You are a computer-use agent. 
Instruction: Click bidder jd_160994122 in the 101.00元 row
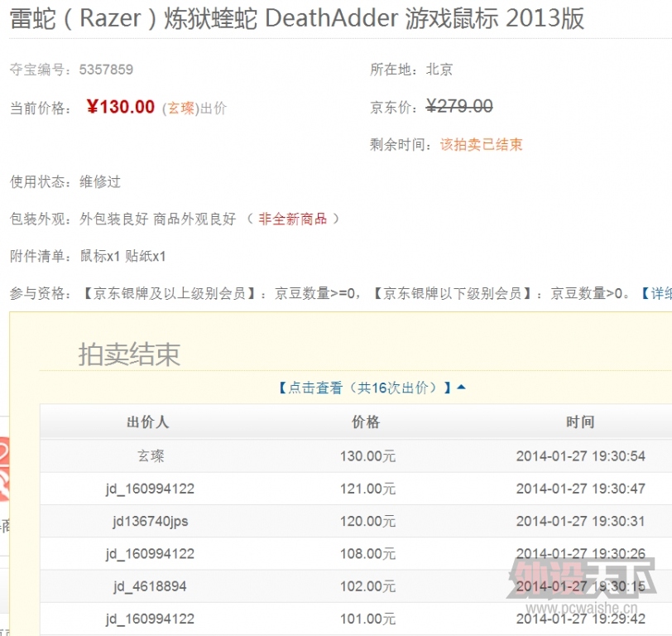point(150,619)
